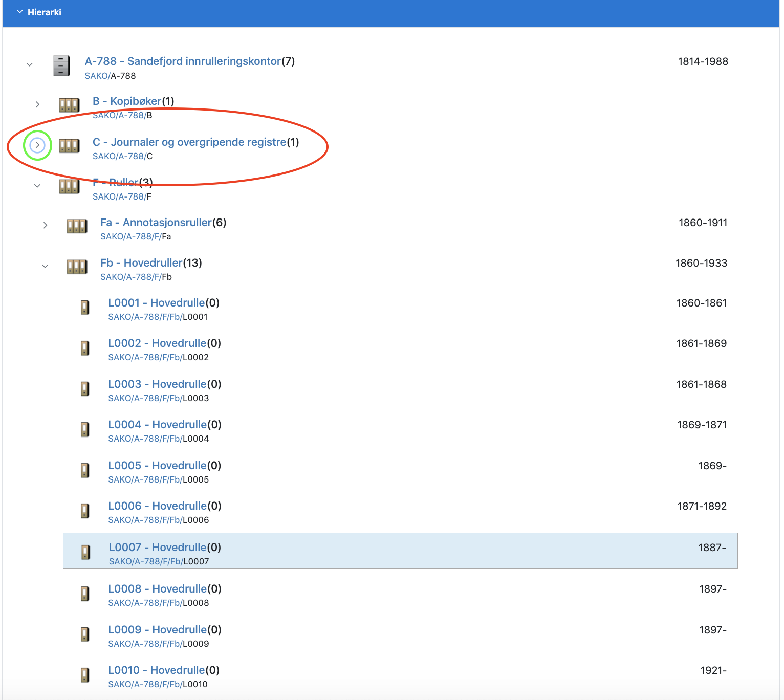Click the single binder icon for L0005
Screen dimensions: 784x700
pos(85,470)
